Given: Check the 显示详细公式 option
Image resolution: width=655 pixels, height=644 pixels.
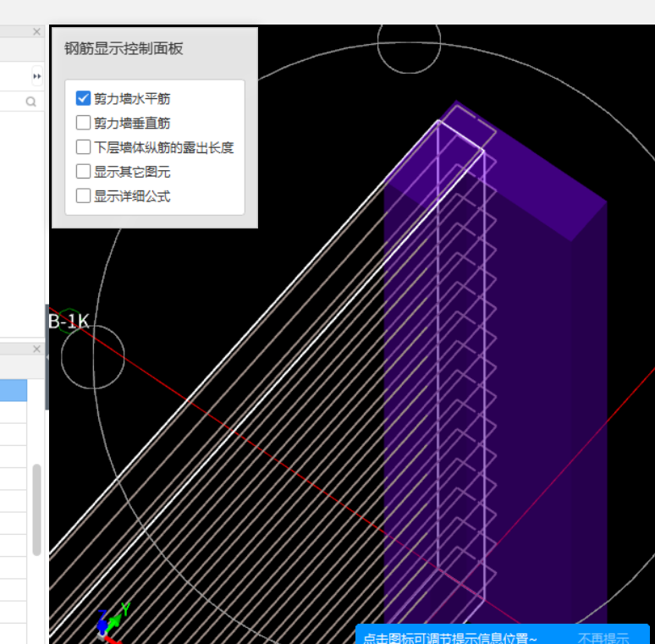Looking at the screenshot, I should [x=83, y=195].
